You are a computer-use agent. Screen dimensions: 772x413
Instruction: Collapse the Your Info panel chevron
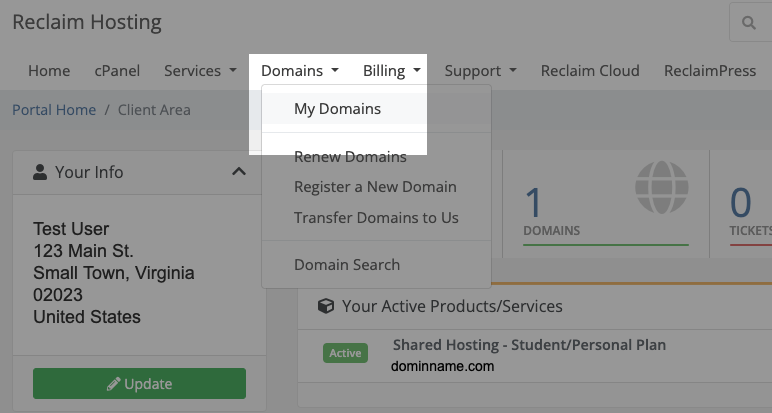point(239,172)
